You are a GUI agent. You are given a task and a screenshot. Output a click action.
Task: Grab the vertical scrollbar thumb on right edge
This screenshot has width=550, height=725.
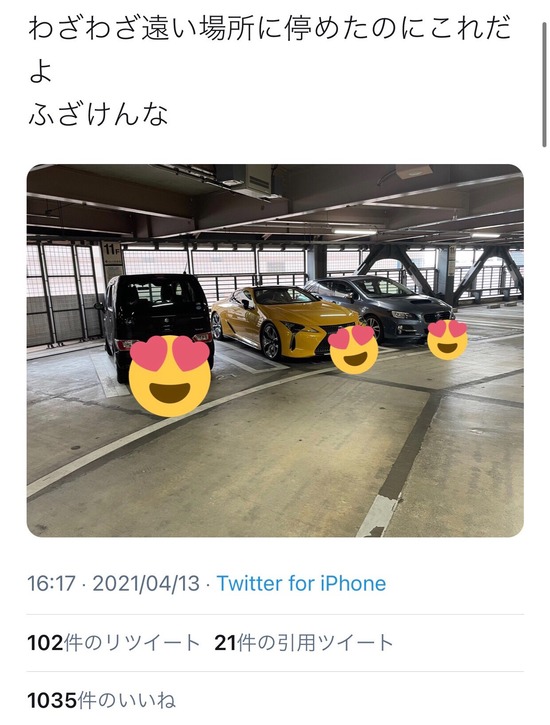click(544, 84)
